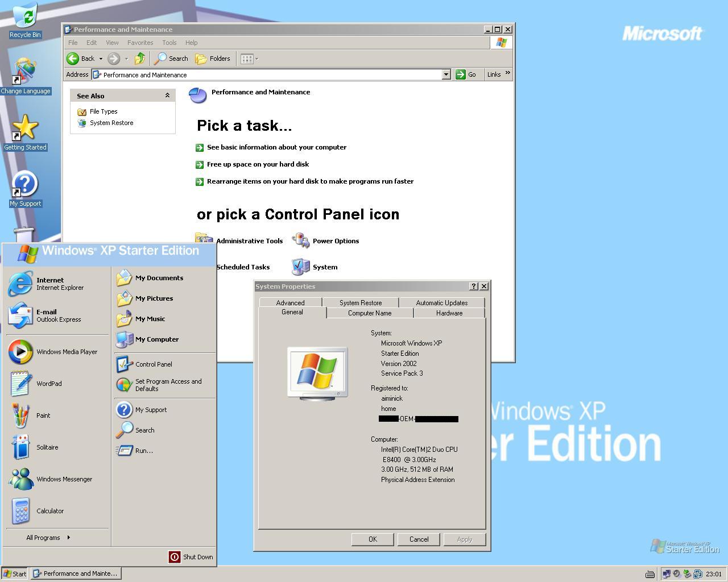Open the Favorites menu
This screenshot has width=728, height=582.
pos(140,43)
